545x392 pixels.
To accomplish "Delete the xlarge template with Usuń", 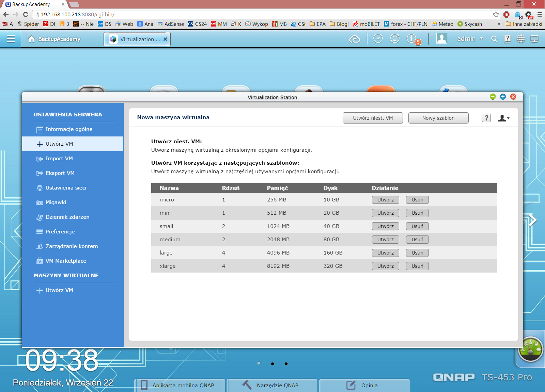I will 417,266.
